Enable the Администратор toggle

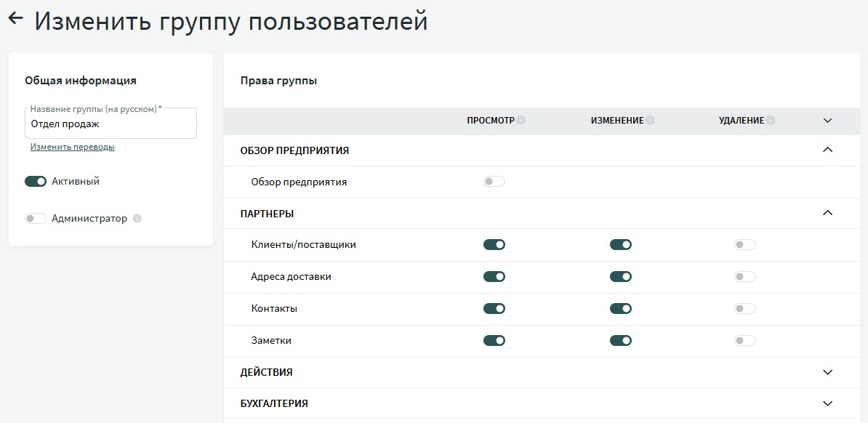tap(36, 219)
